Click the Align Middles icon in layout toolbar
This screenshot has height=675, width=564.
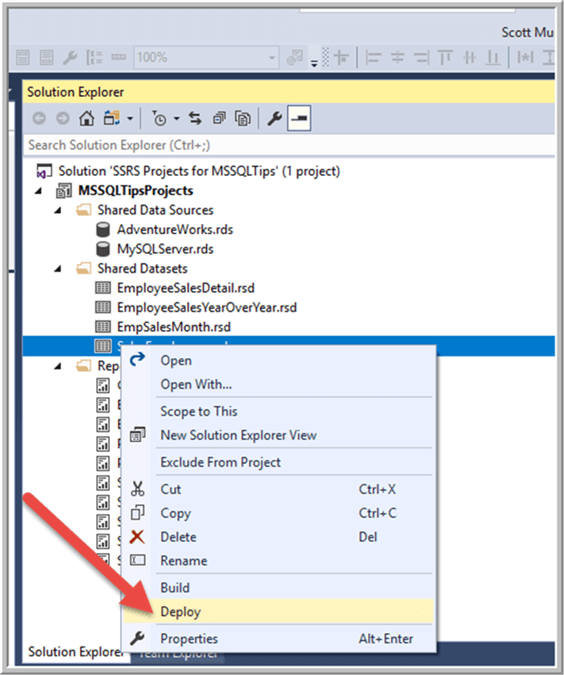[x=469, y=57]
